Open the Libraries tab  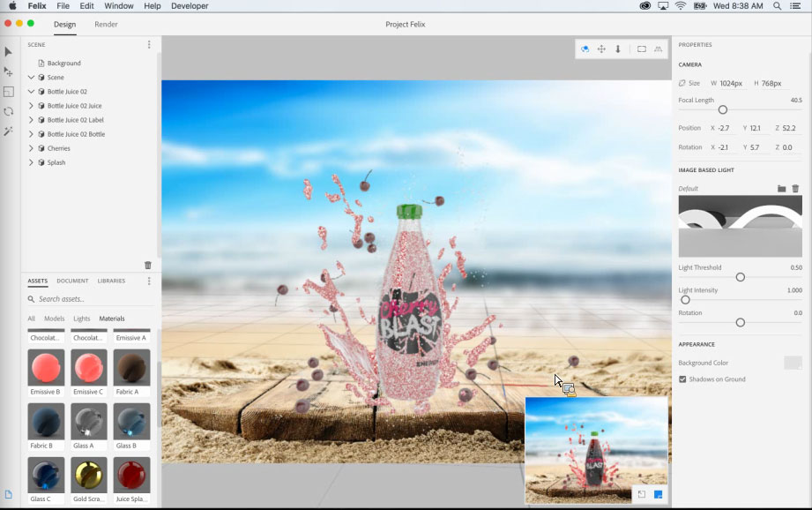tap(111, 281)
